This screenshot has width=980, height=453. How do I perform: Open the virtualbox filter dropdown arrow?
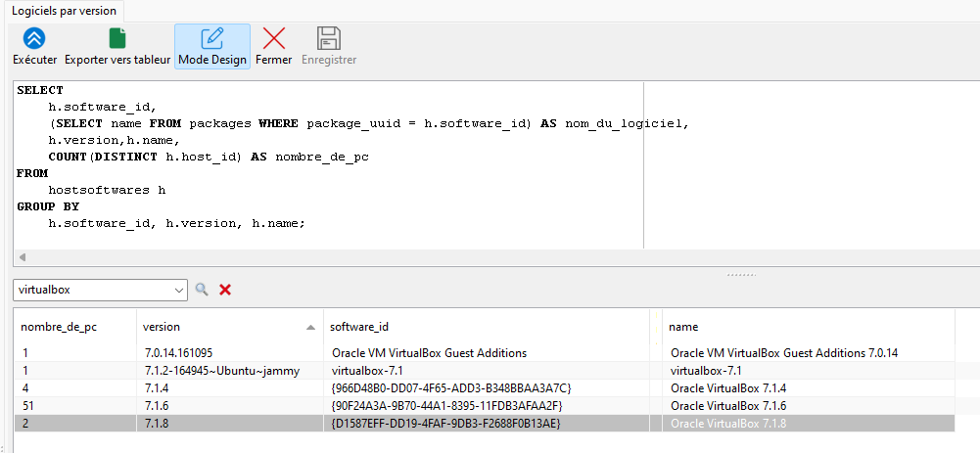click(179, 290)
